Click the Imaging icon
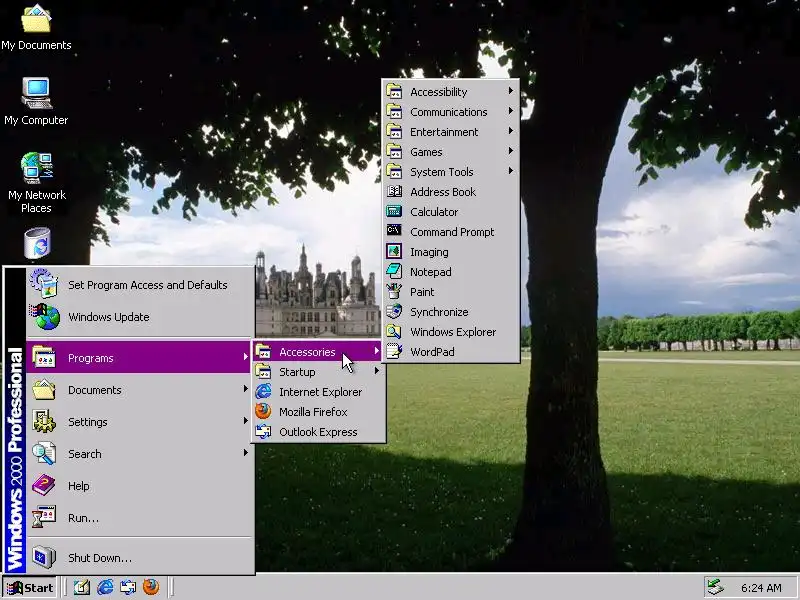800x600 pixels. click(x=394, y=251)
